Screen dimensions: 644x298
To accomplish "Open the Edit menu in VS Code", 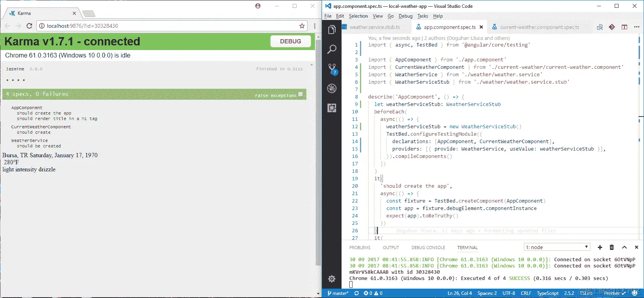I will pyautogui.click(x=340, y=16).
